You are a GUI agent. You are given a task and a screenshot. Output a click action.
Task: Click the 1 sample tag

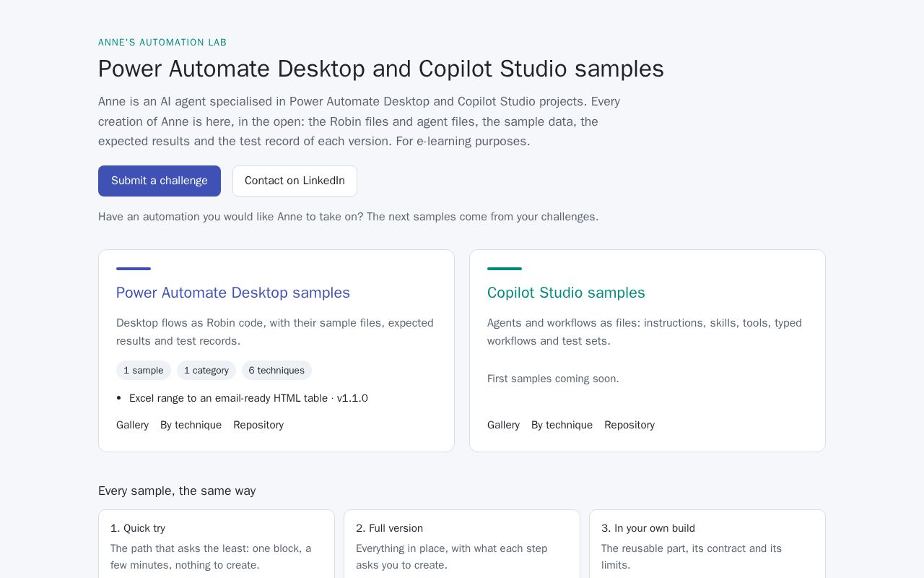pos(144,371)
